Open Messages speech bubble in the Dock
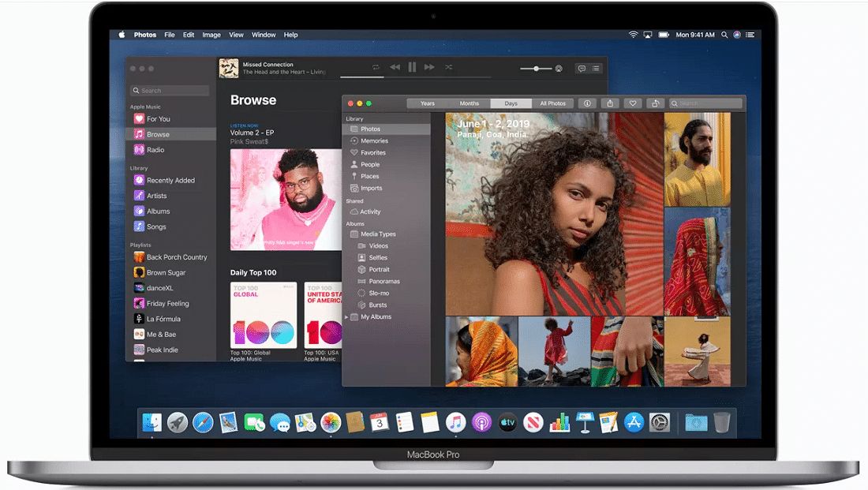This screenshot has width=868, height=490. pyautogui.click(x=280, y=423)
